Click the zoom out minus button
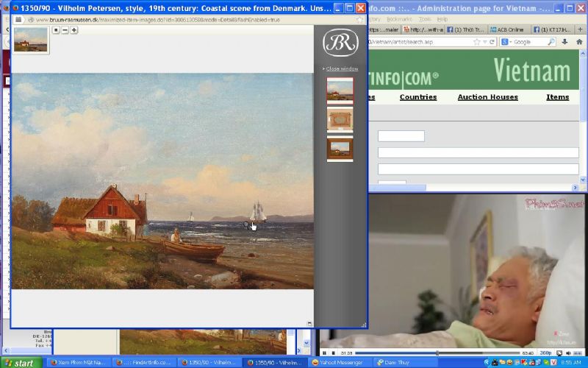This screenshot has width=588, height=368. [x=65, y=30]
